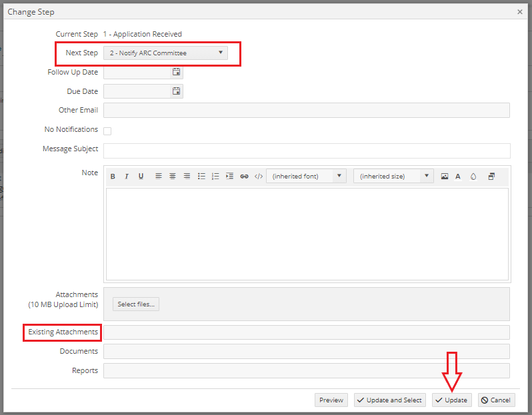532x415 pixels.
Task: Click the Select files button
Action: tap(136, 304)
